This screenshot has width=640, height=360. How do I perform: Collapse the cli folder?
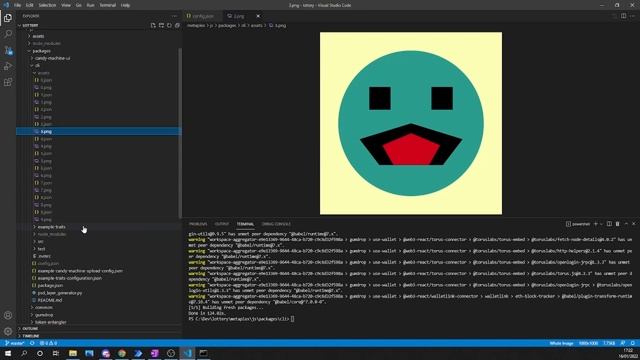tap(37, 66)
